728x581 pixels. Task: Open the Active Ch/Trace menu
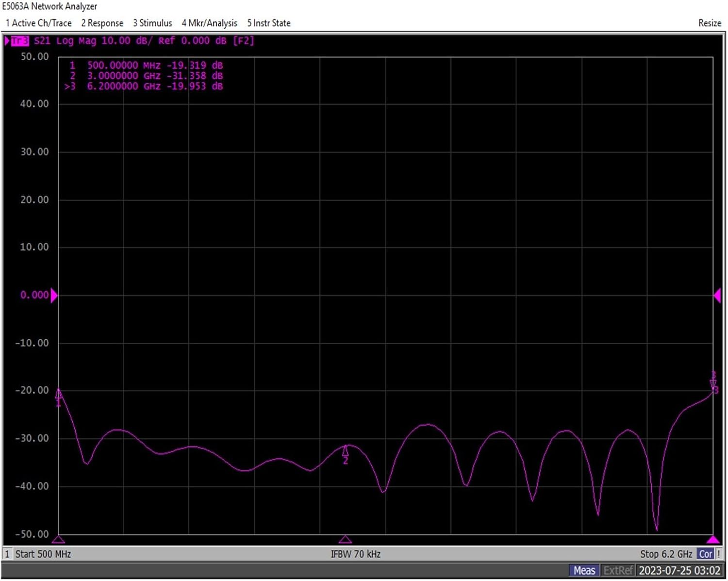[38, 23]
